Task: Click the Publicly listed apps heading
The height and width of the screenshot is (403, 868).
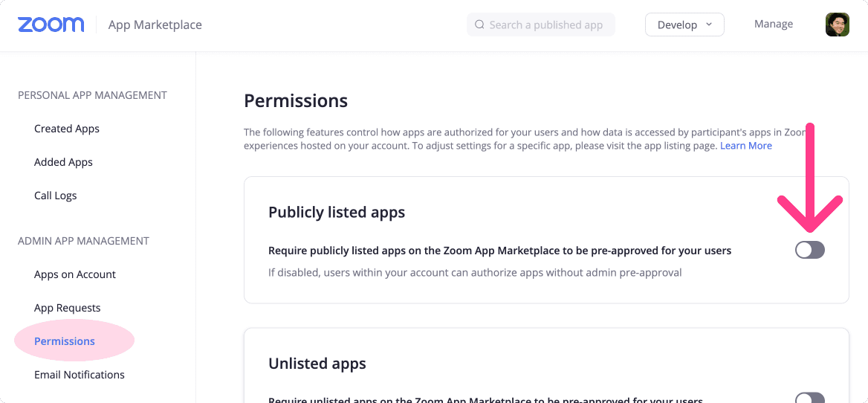Action: click(337, 212)
